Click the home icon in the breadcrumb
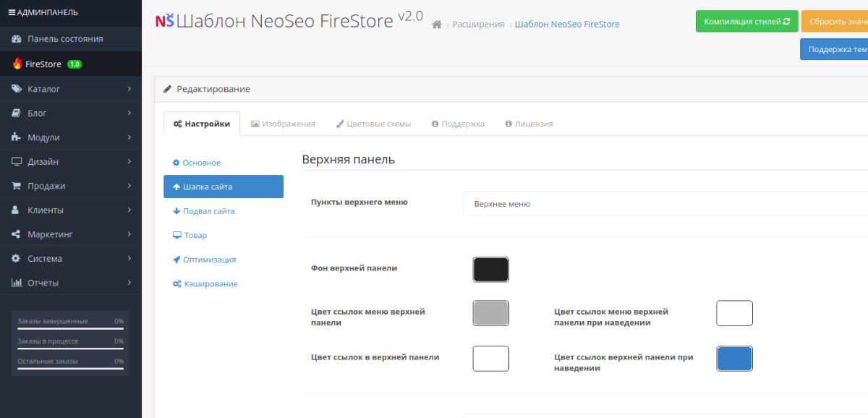Screen dimensions: 868x418 pos(437,25)
